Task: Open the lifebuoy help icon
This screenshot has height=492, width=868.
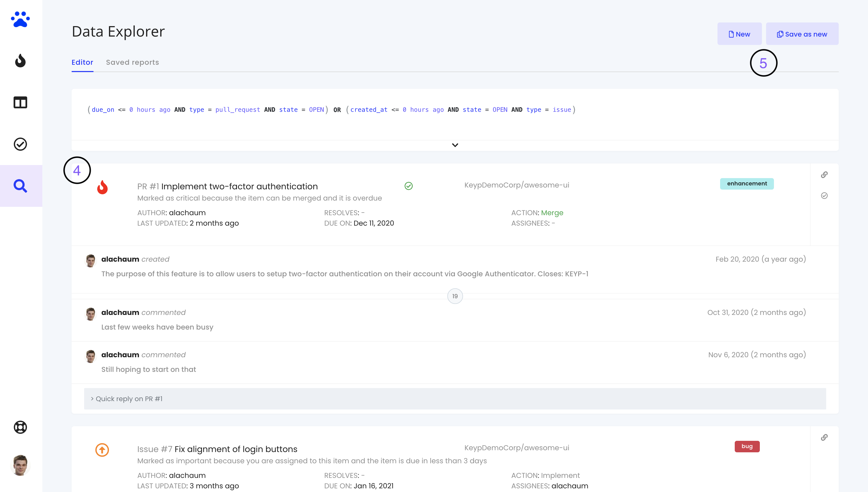Action: tap(20, 427)
